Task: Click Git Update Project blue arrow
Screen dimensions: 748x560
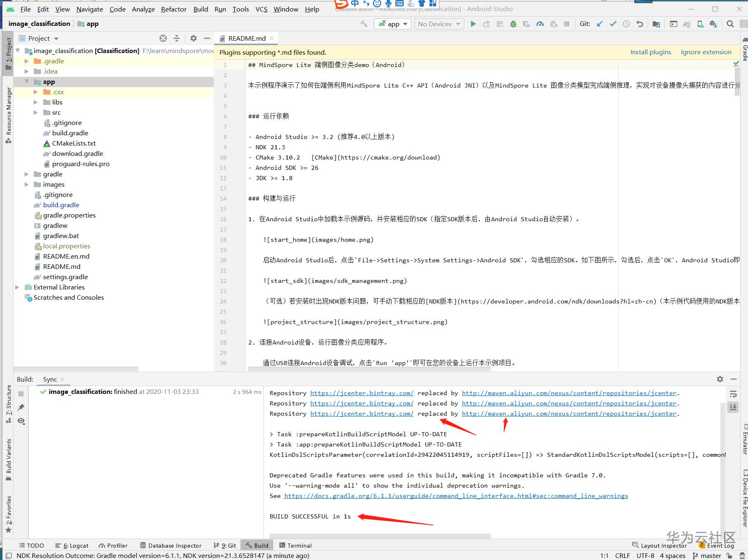Action: [x=600, y=24]
